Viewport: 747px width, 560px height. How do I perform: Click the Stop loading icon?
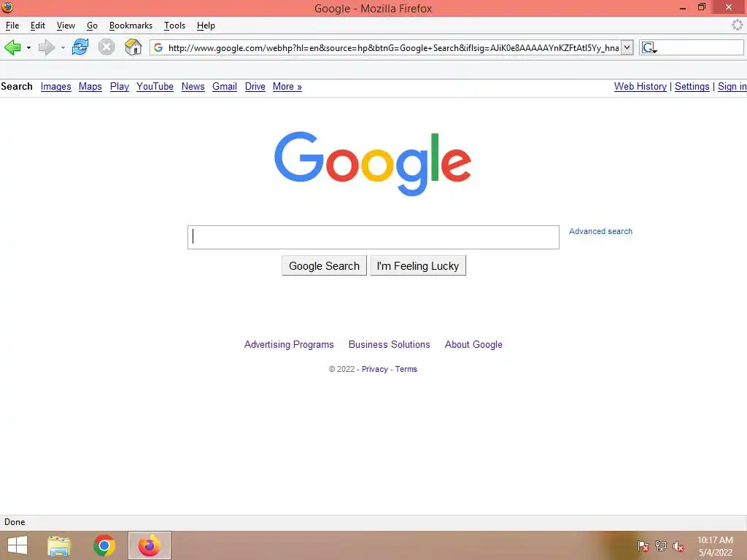click(107, 47)
